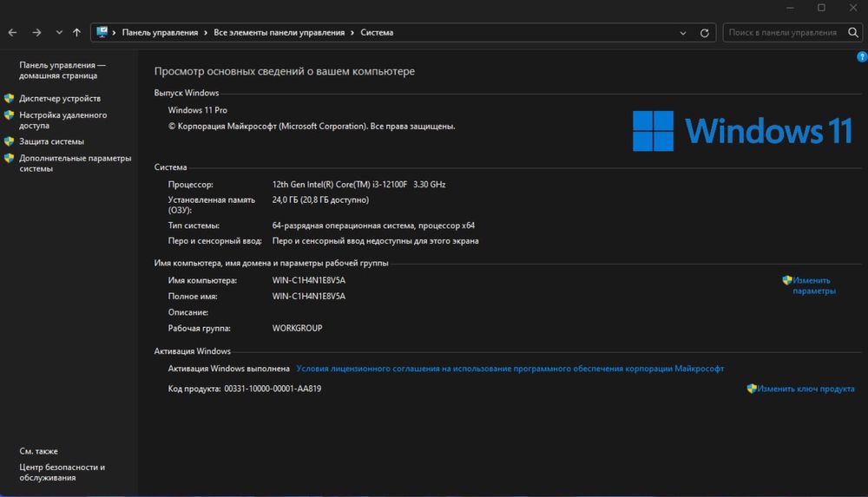Click shield icon beside 'Защита системы'

click(9, 141)
